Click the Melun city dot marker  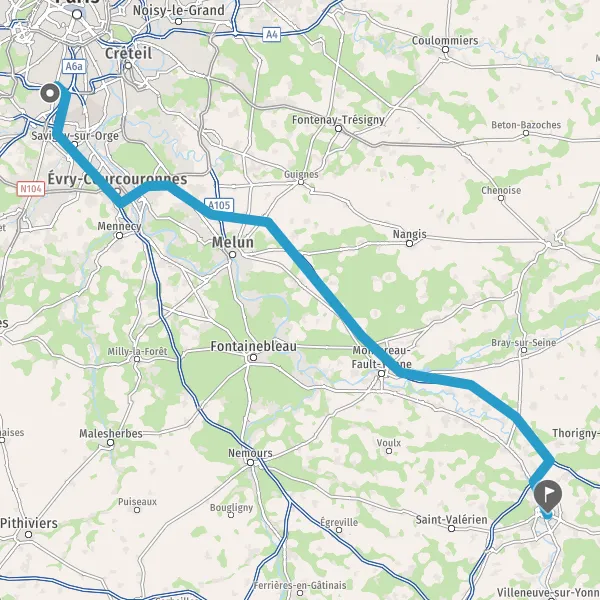[232, 254]
